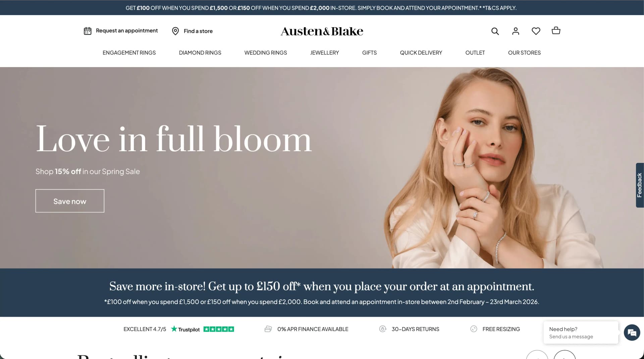The height and width of the screenshot is (359, 644).
Task: Open the live chat bubble icon
Action: coord(632,333)
